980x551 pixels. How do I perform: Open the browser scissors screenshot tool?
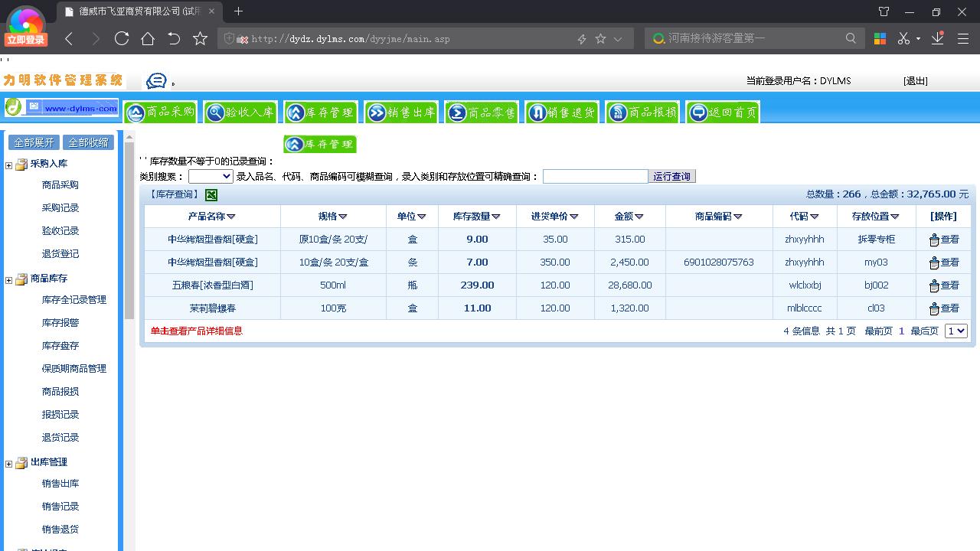[x=903, y=38]
